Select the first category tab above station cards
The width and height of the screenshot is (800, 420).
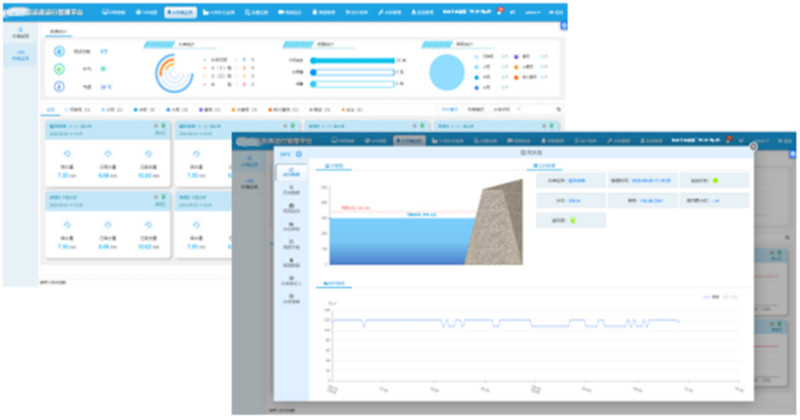[x=52, y=108]
